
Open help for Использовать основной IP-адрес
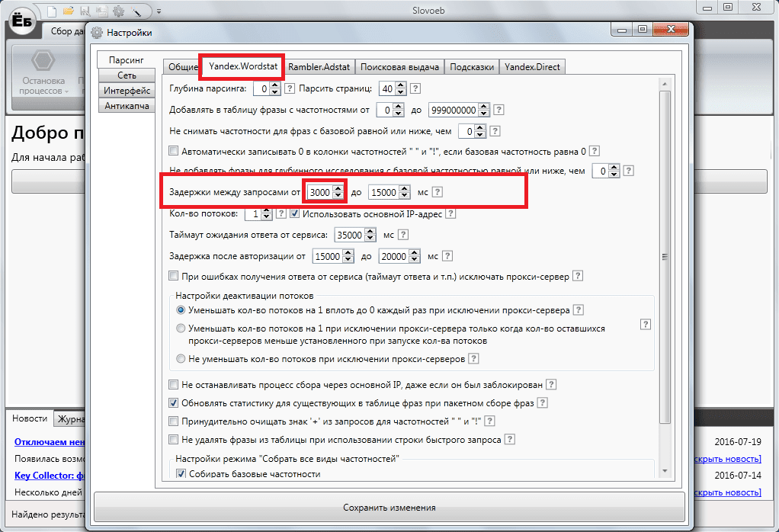[x=450, y=213]
